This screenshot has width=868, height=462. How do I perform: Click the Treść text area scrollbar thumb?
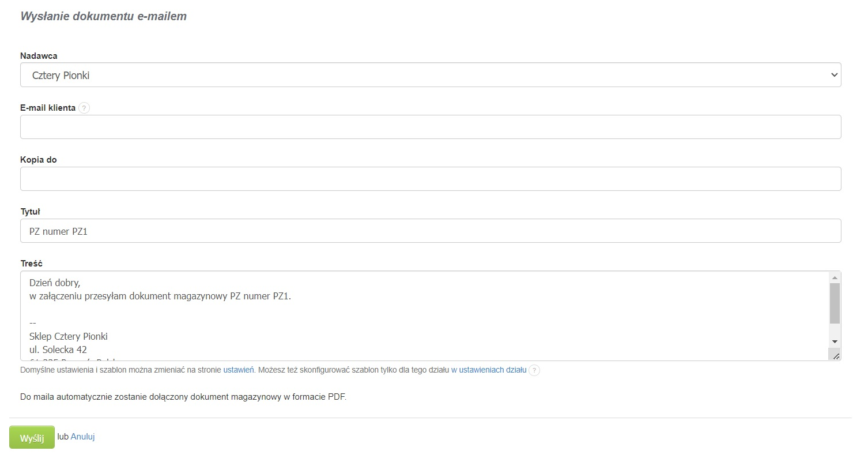835,303
